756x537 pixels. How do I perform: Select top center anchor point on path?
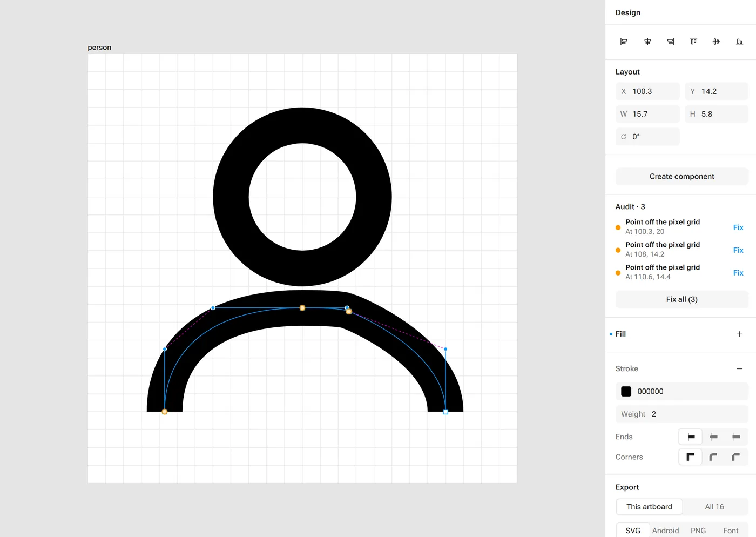pyautogui.click(x=302, y=308)
